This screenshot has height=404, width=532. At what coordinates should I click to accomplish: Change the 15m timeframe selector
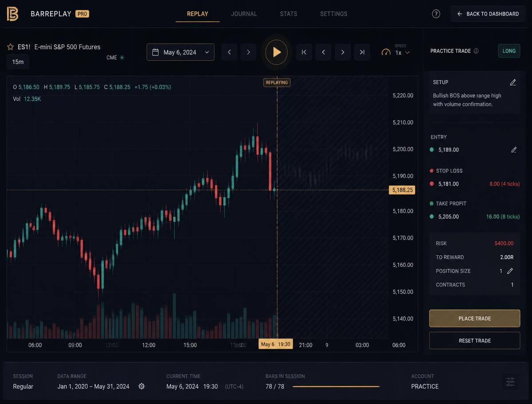(18, 62)
